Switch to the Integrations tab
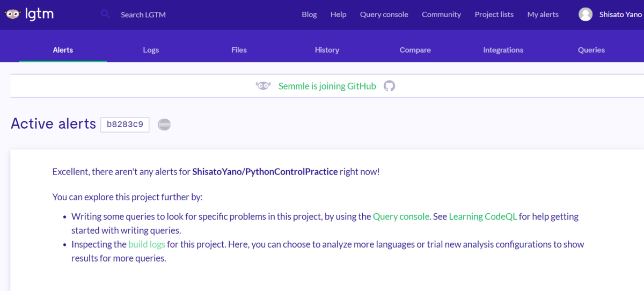The image size is (644, 291). tap(503, 50)
